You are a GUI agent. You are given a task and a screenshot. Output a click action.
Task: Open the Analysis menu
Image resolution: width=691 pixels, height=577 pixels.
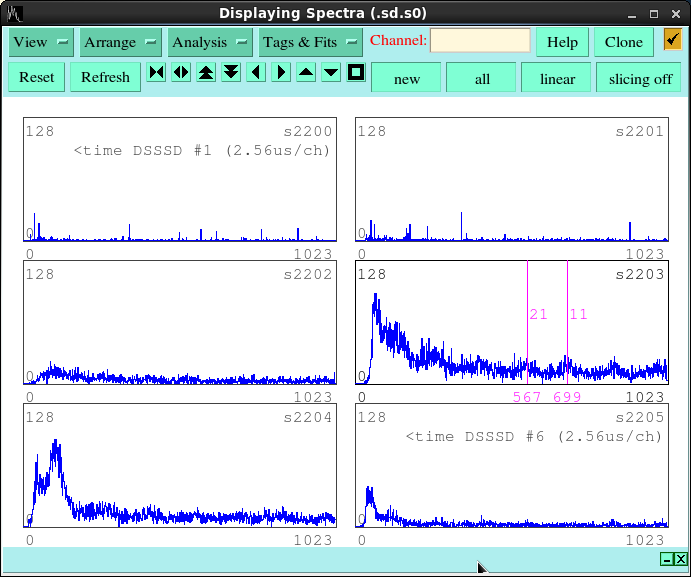click(209, 42)
